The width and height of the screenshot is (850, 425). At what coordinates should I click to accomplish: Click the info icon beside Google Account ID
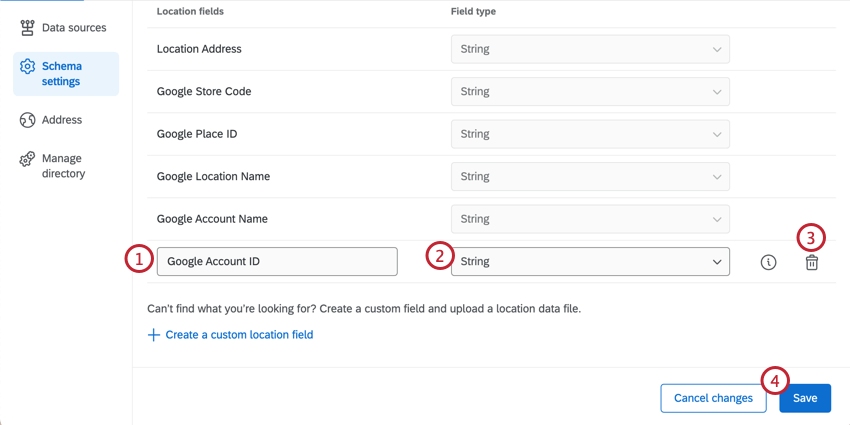[768, 262]
